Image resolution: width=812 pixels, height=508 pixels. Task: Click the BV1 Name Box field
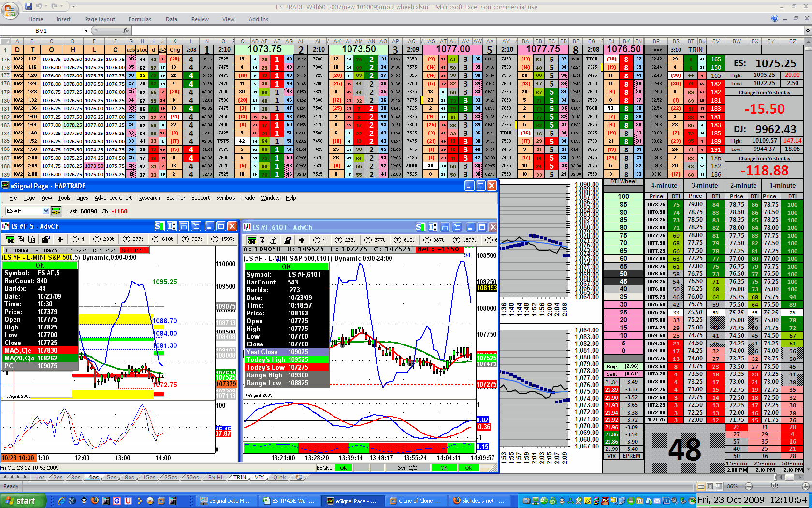tap(42, 30)
